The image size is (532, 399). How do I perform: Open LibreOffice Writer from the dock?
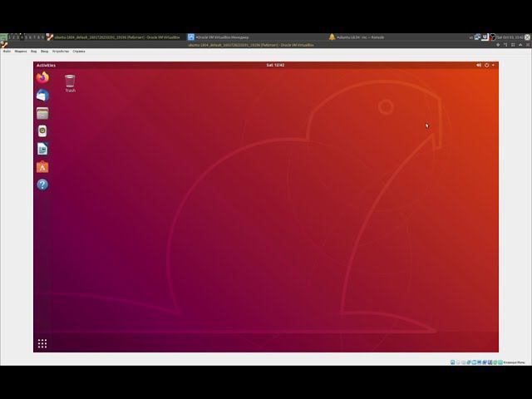[42, 149]
